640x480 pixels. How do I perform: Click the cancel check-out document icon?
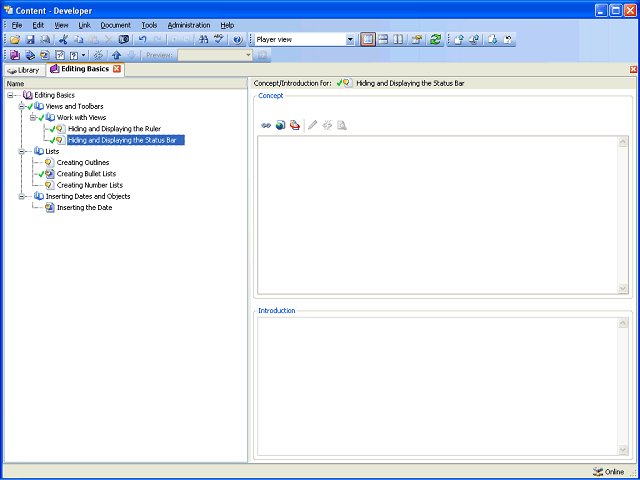508,40
